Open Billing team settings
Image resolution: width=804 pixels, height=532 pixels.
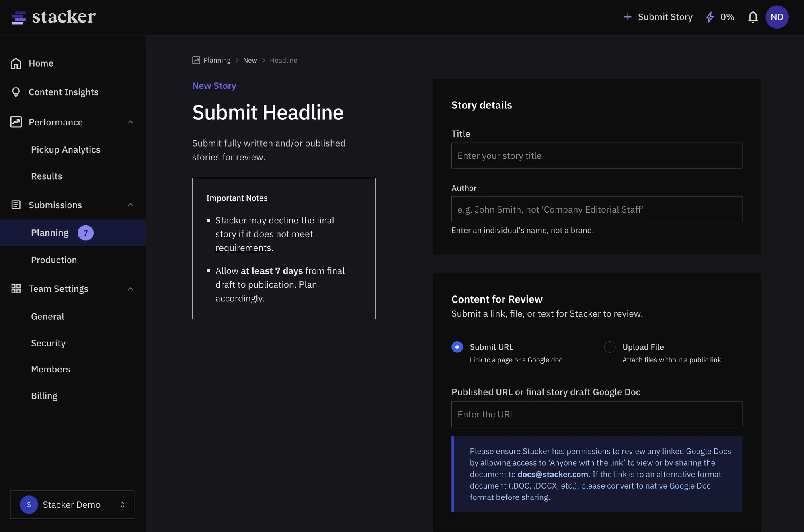tap(44, 396)
